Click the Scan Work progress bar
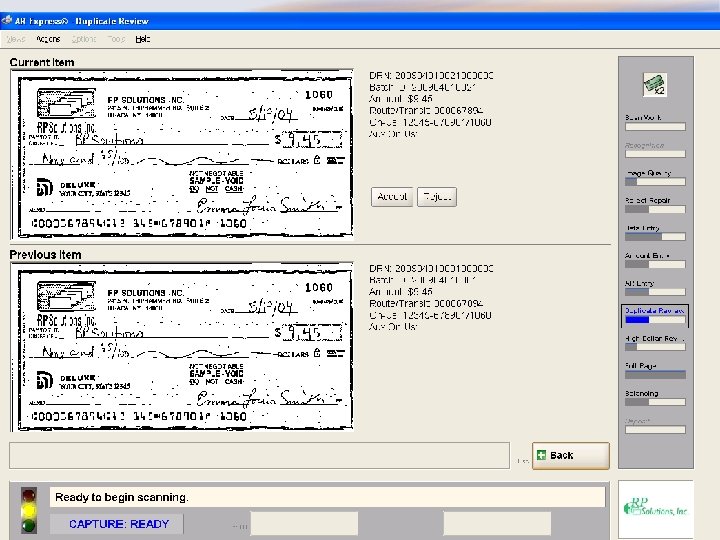The image size is (720, 540). tap(655, 127)
